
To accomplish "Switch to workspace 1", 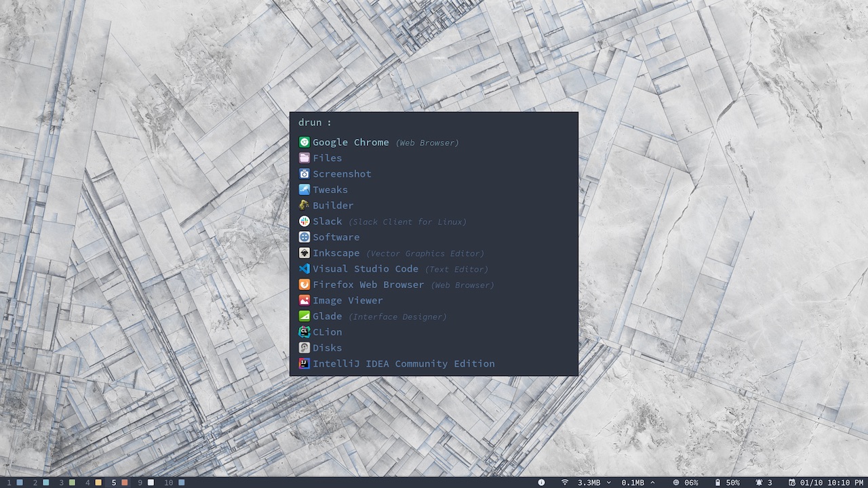I will pyautogui.click(x=9, y=483).
